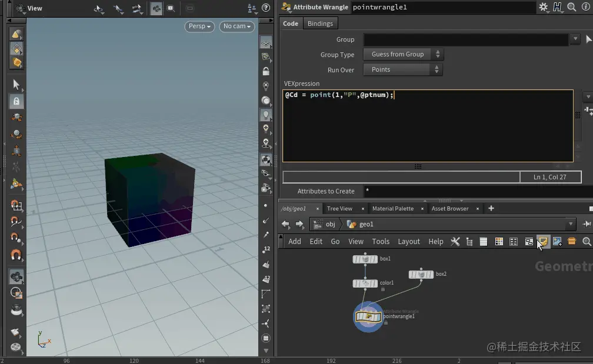593x364 pixels.
Task: Open the Add menu in network editor
Action: (295, 242)
